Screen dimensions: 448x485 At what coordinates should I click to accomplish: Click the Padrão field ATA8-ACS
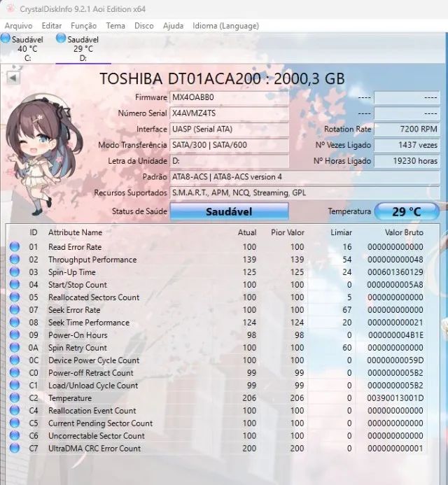[x=304, y=177]
